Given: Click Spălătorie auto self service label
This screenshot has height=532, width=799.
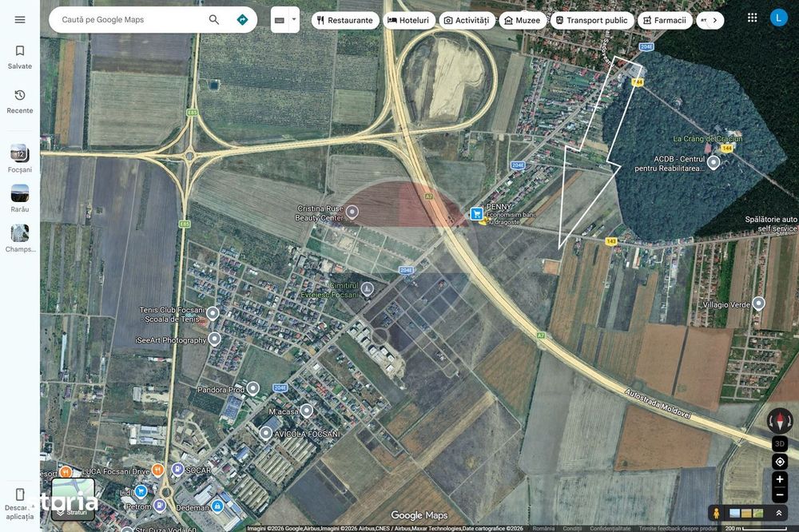Looking at the screenshot, I should pyautogui.click(x=771, y=224).
